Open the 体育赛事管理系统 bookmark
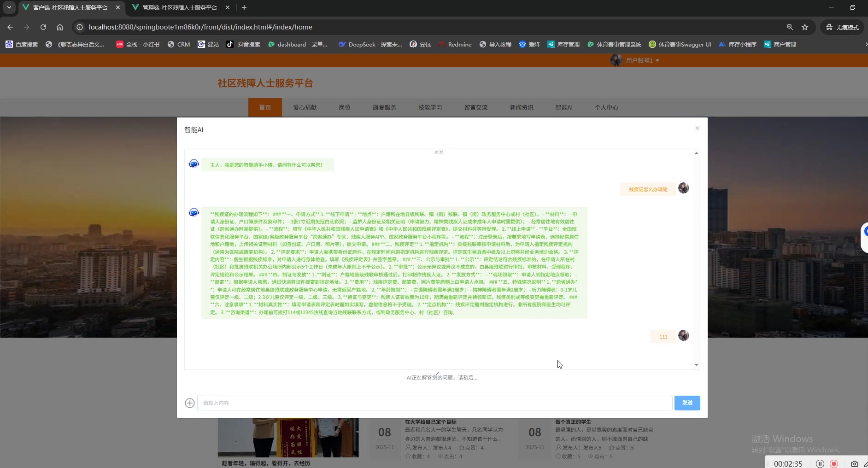The image size is (868, 468). click(614, 44)
